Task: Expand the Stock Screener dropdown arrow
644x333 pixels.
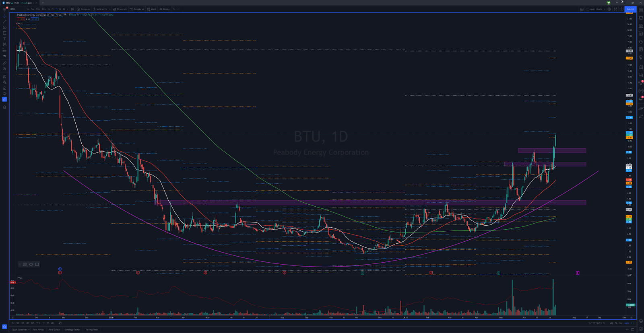Action: pyautogui.click(x=29, y=329)
